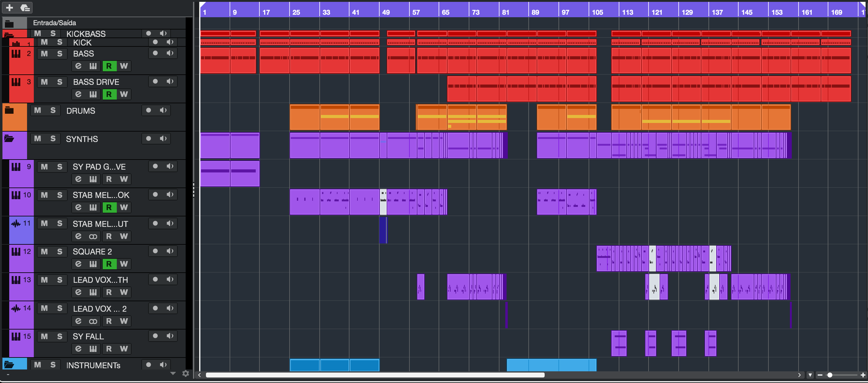Image resolution: width=868 pixels, height=383 pixels.
Task: Record-enable the SQUARE 2 track
Action: 155,251
